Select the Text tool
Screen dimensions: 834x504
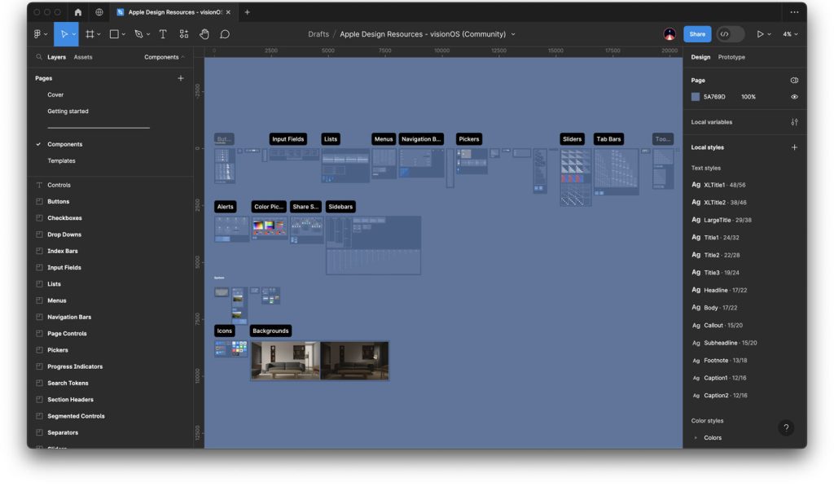coord(163,34)
